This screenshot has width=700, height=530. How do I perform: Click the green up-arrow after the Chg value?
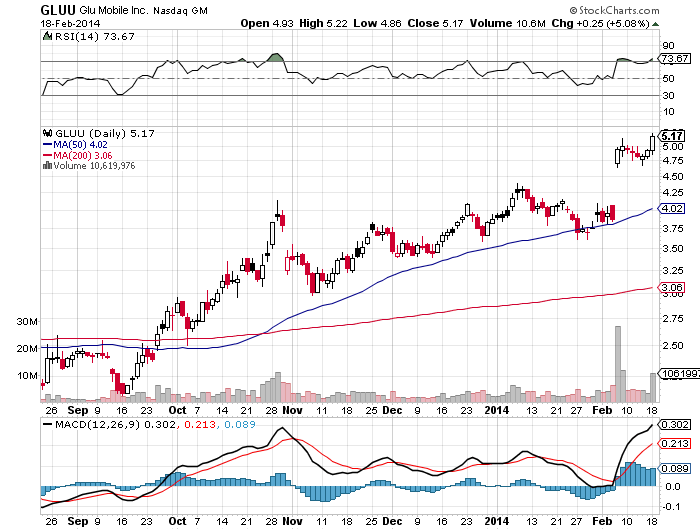[x=655, y=24]
